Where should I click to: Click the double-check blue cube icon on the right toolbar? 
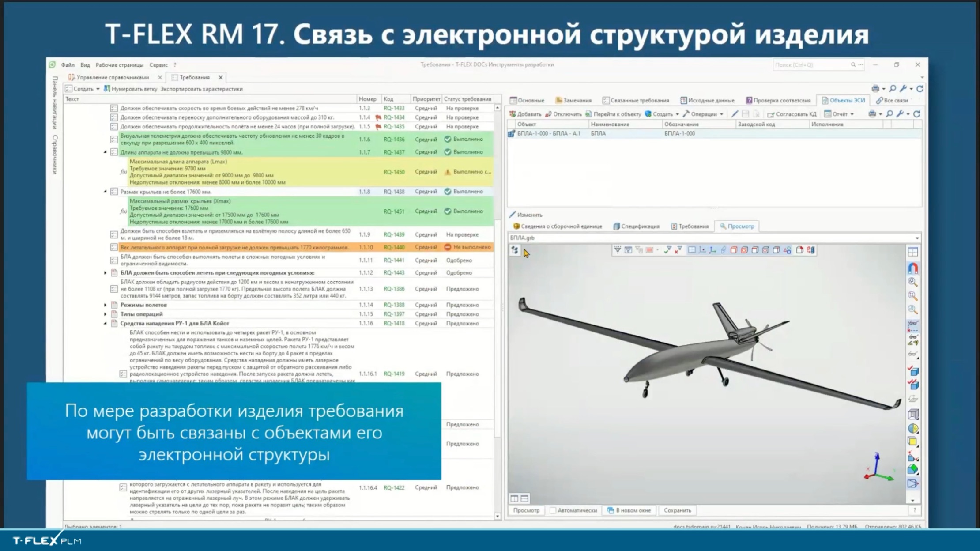[913, 384]
